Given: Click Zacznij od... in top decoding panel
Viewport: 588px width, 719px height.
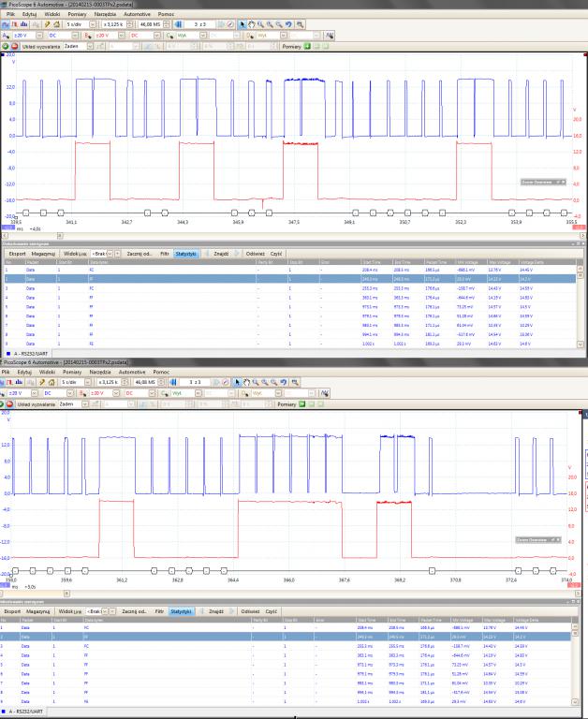Looking at the screenshot, I should click(x=140, y=254).
